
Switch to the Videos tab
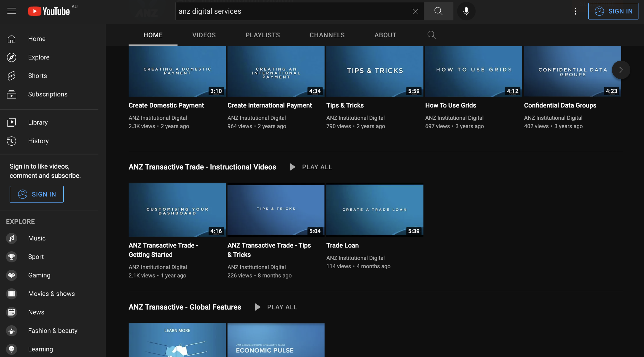tap(204, 35)
